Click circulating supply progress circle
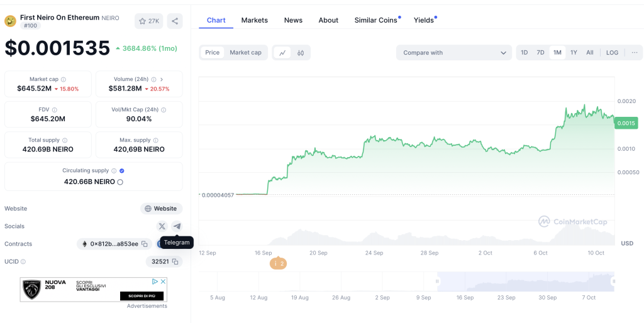The width and height of the screenshot is (644, 323). pyautogui.click(x=120, y=182)
